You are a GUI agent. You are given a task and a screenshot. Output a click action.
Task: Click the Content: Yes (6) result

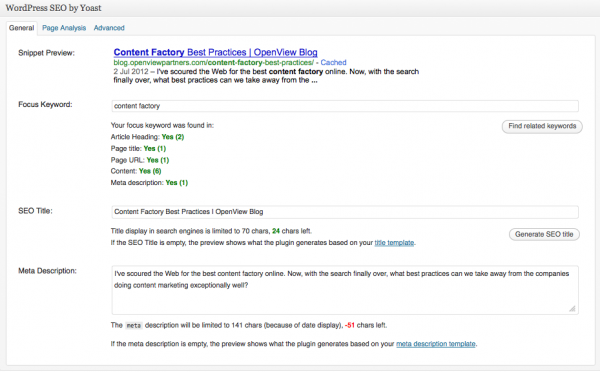[136, 171]
